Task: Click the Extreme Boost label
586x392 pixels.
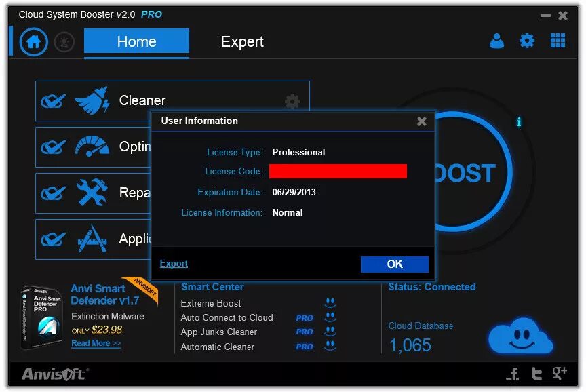Action: (x=211, y=303)
